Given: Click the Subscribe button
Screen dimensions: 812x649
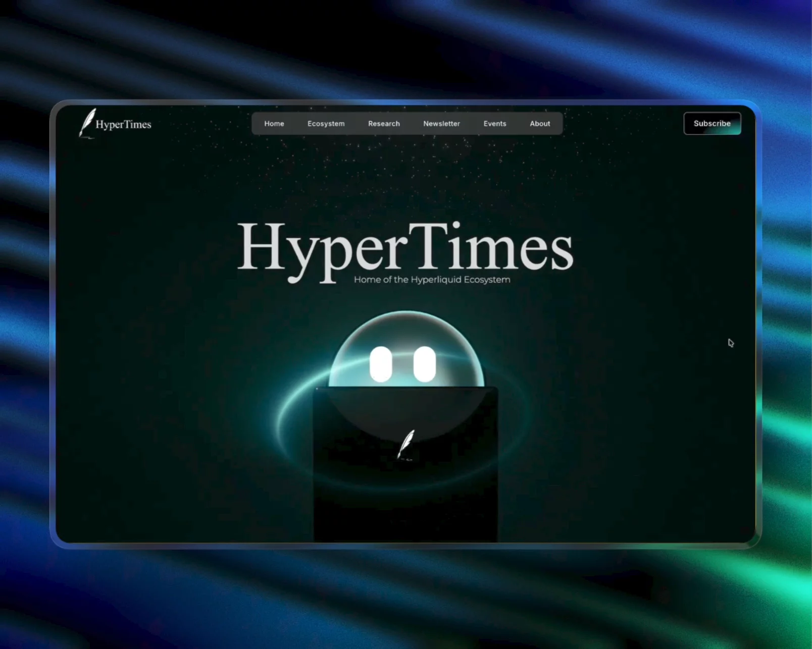Looking at the screenshot, I should click(712, 124).
